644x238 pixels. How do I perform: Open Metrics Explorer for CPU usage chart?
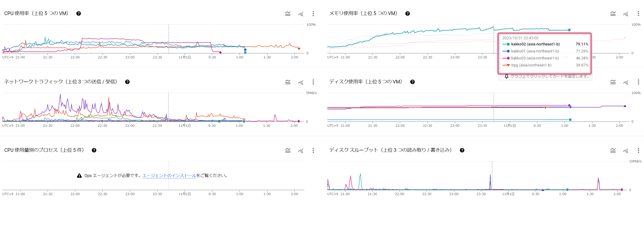pyautogui.click(x=301, y=14)
